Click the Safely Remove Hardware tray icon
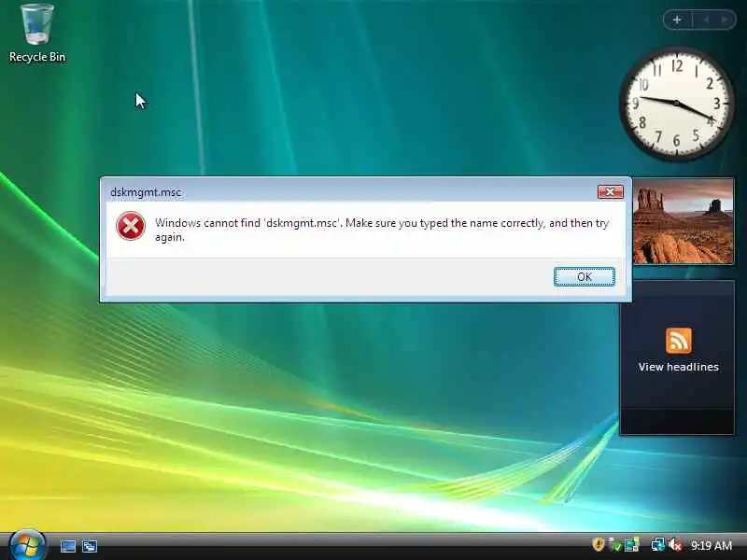Image resolution: width=747 pixels, height=560 pixels. (615, 545)
